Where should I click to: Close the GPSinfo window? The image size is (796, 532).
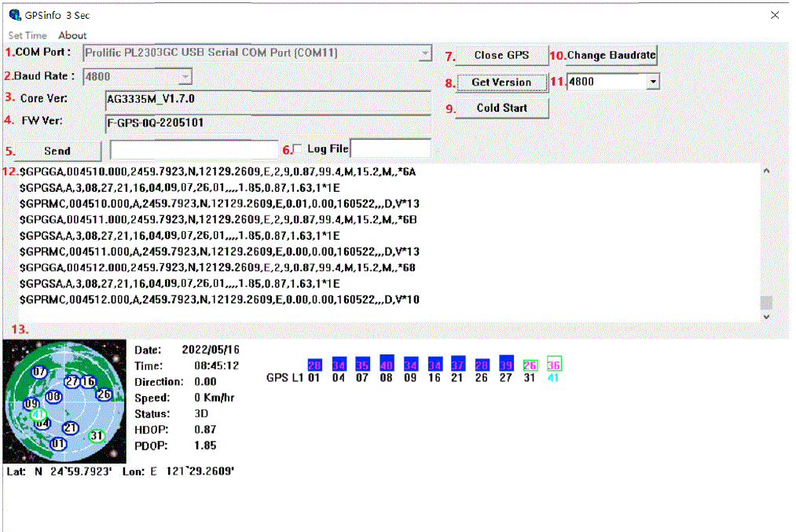point(775,15)
